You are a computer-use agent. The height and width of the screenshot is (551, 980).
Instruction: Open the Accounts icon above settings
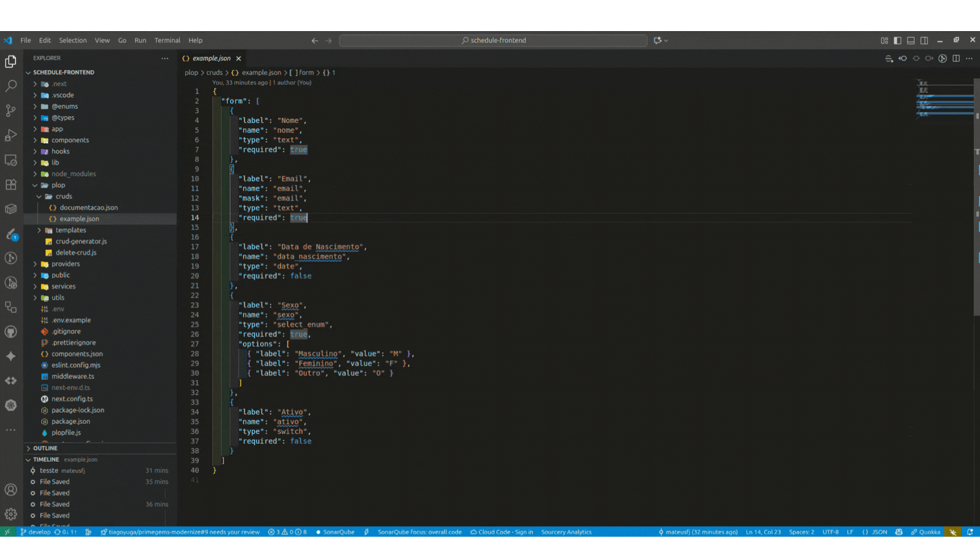pos(11,489)
